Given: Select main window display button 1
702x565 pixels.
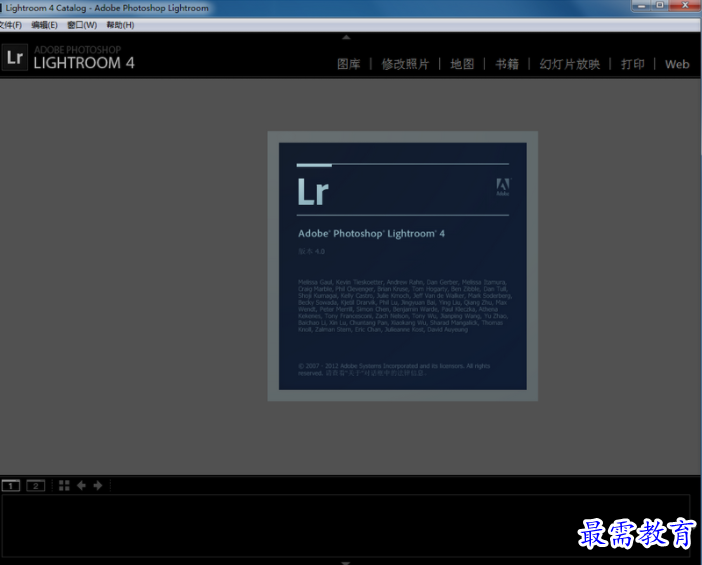Looking at the screenshot, I should click(x=11, y=485).
